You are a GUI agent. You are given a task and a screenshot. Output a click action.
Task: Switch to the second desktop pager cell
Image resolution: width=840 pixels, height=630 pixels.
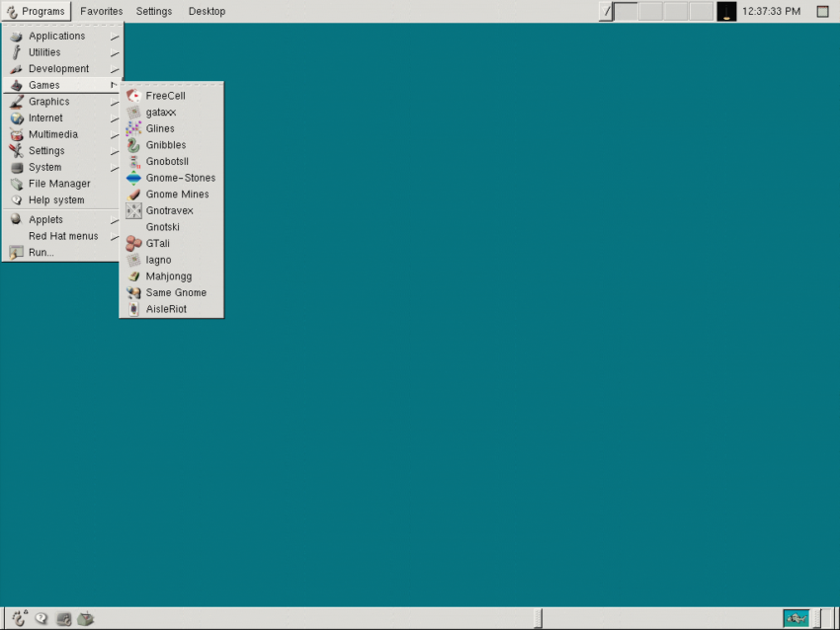tap(650, 11)
